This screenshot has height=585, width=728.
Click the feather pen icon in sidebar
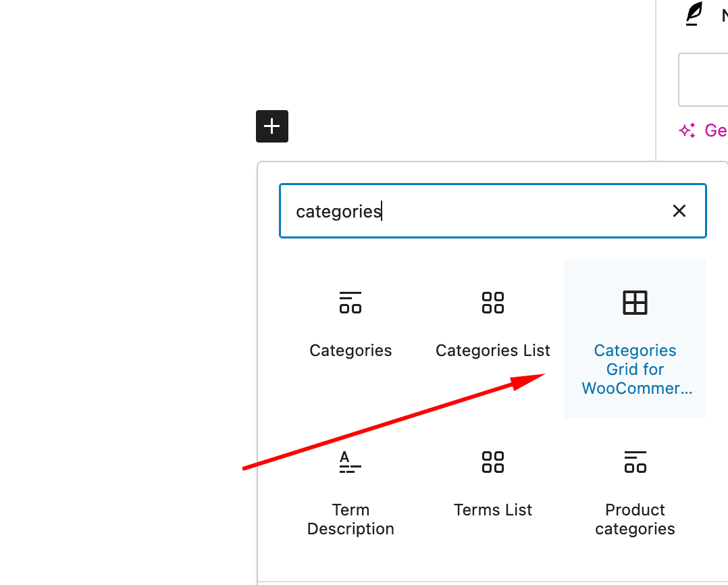pyautogui.click(x=694, y=14)
